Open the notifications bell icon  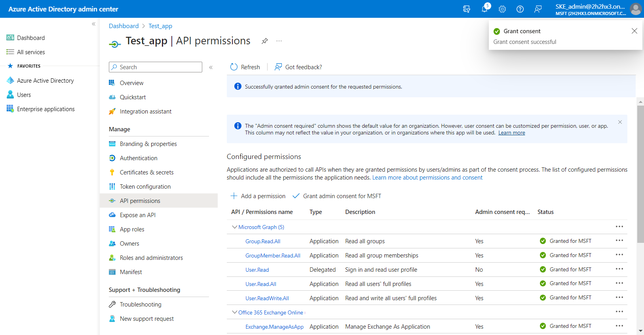(x=484, y=9)
